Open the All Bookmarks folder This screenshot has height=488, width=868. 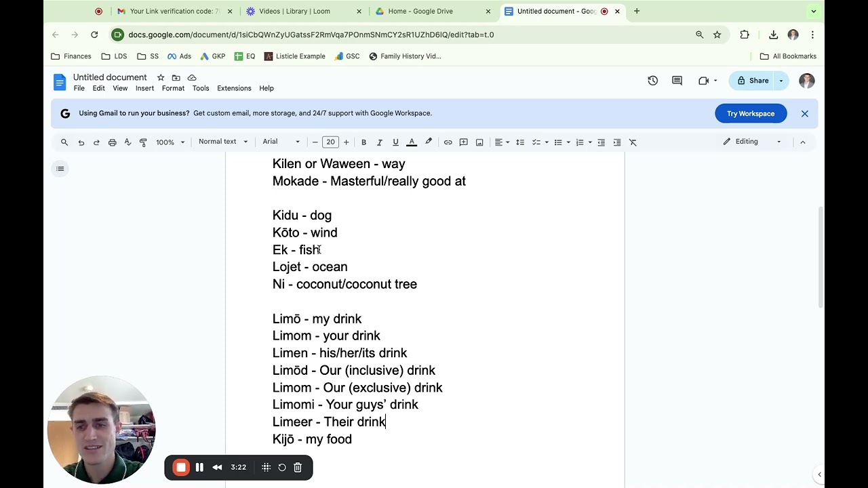(x=788, y=56)
